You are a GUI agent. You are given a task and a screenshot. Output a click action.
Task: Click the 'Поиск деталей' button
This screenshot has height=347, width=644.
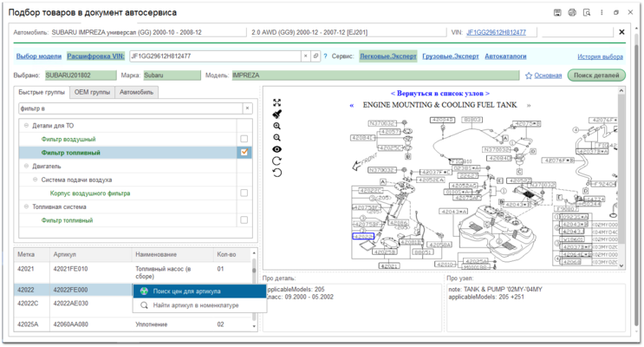click(x=596, y=75)
